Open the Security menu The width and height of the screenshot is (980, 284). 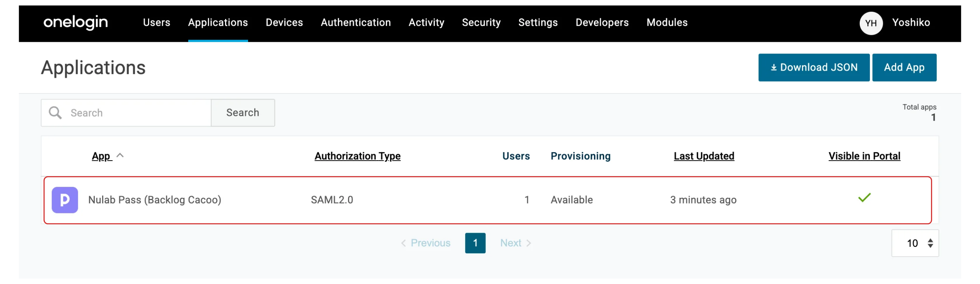coord(481,22)
